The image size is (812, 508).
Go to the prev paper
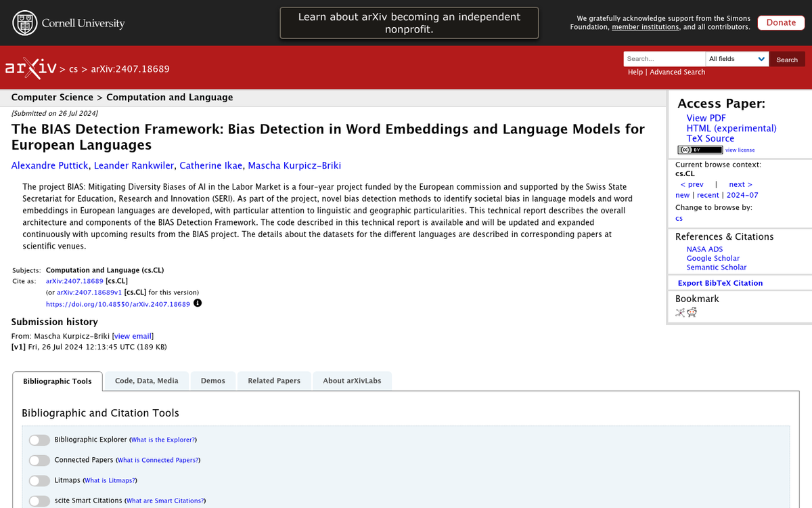pyautogui.click(x=692, y=184)
